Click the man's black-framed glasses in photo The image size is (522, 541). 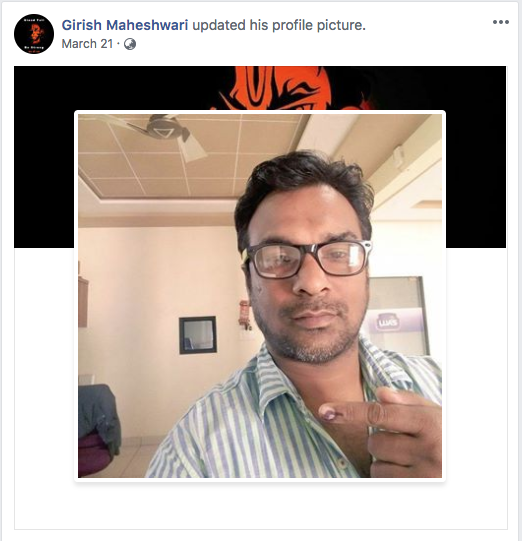point(306,259)
